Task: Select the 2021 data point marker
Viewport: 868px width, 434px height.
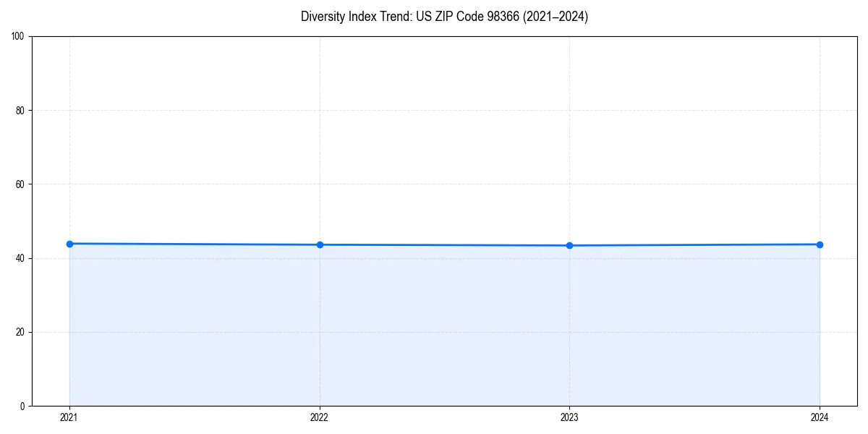Action: tap(69, 244)
